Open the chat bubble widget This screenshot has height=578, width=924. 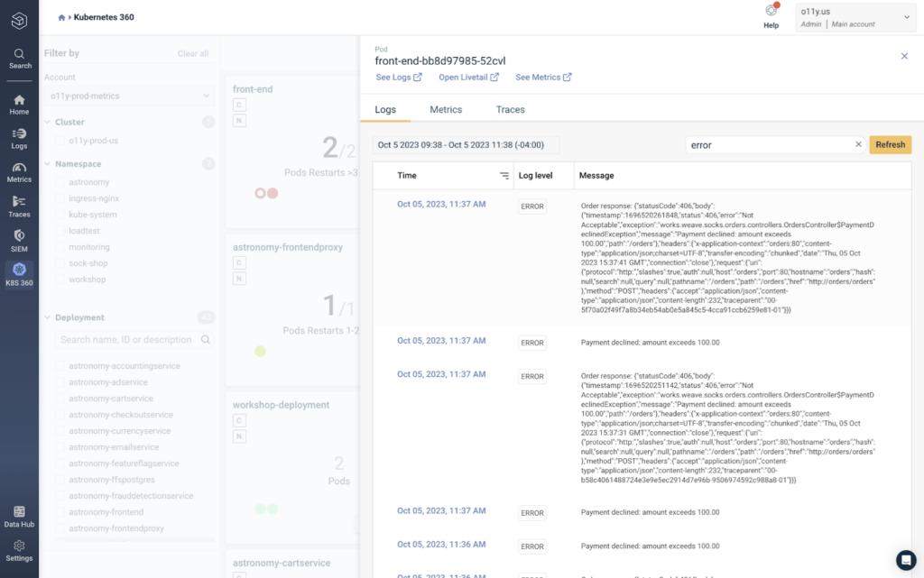(906, 560)
